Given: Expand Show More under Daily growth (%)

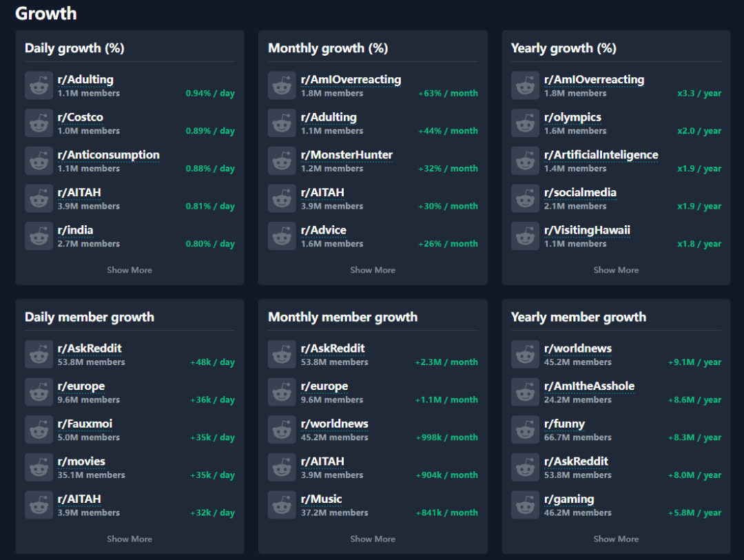Looking at the screenshot, I should pos(130,270).
